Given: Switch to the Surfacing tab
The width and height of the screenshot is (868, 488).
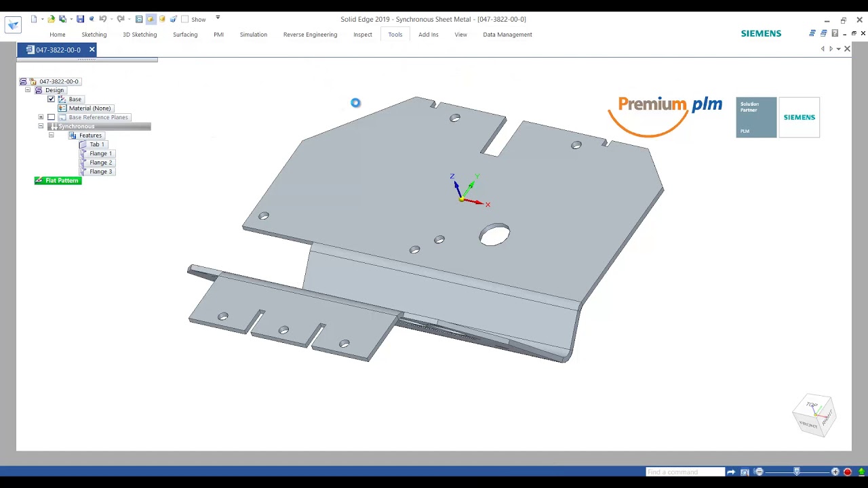Looking at the screenshot, I should tap(185, 35).
